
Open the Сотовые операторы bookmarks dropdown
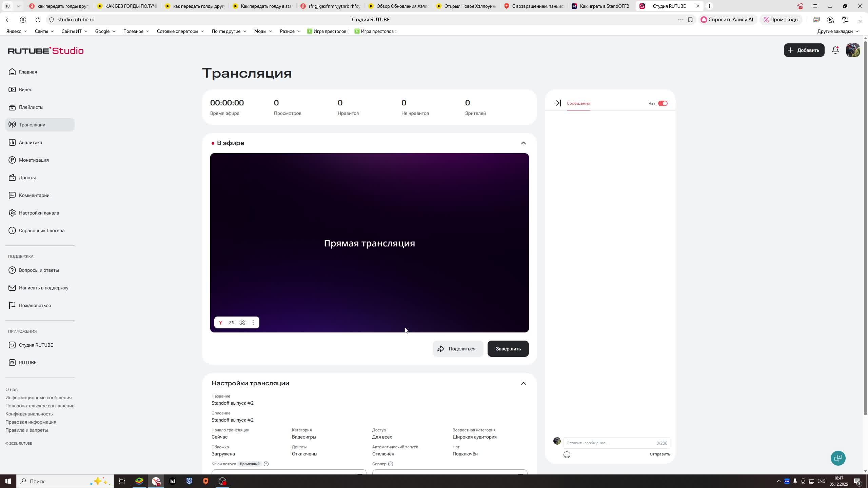180,31
